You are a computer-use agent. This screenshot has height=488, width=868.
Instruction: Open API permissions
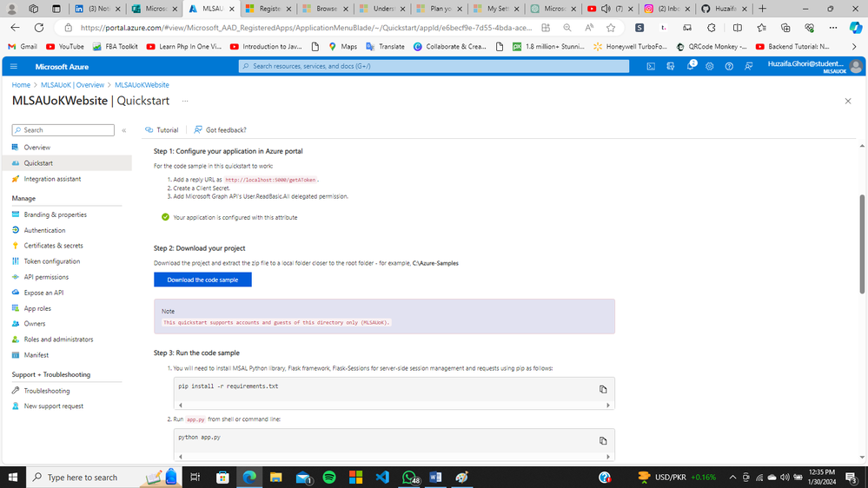[46, 277]
